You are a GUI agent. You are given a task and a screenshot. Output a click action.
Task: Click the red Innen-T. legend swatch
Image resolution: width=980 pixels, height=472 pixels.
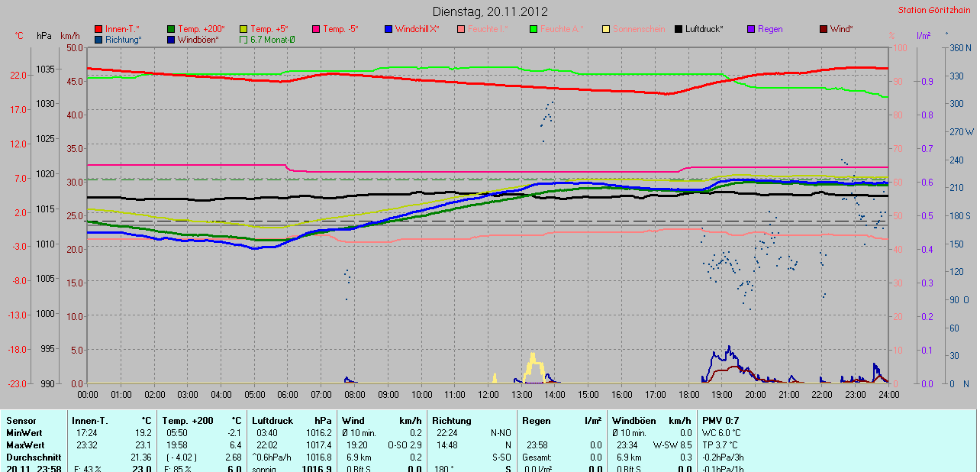pos(98,29)
